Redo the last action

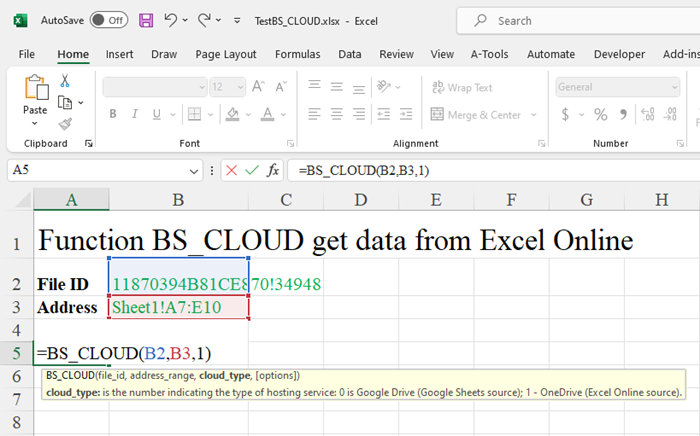pyautogui.click(x=204, y=20)
